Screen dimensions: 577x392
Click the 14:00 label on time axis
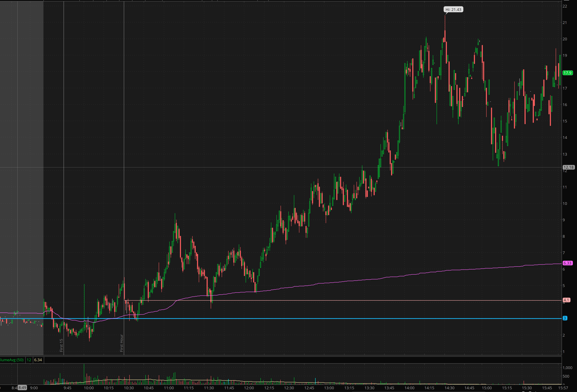click(409, 388)
